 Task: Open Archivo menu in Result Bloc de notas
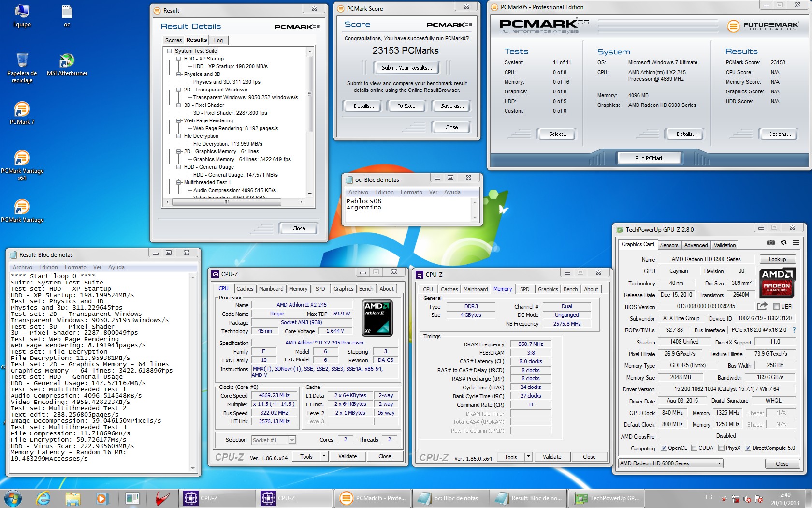(x=22, y=267)
